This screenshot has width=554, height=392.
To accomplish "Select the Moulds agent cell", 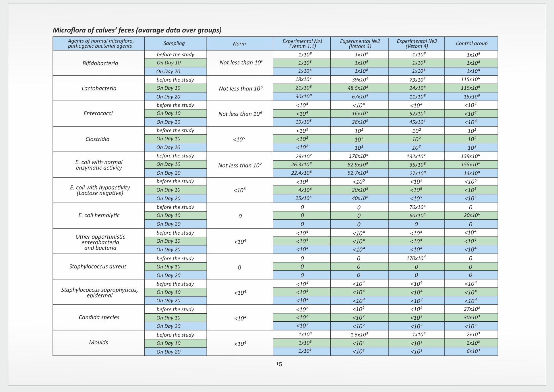I will (x=98, y=342).
